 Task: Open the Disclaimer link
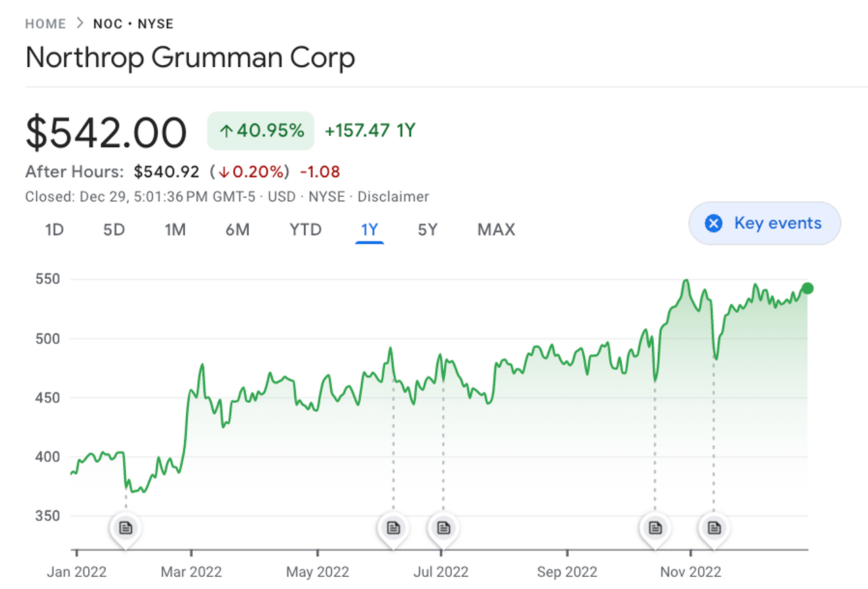[393, 197]
